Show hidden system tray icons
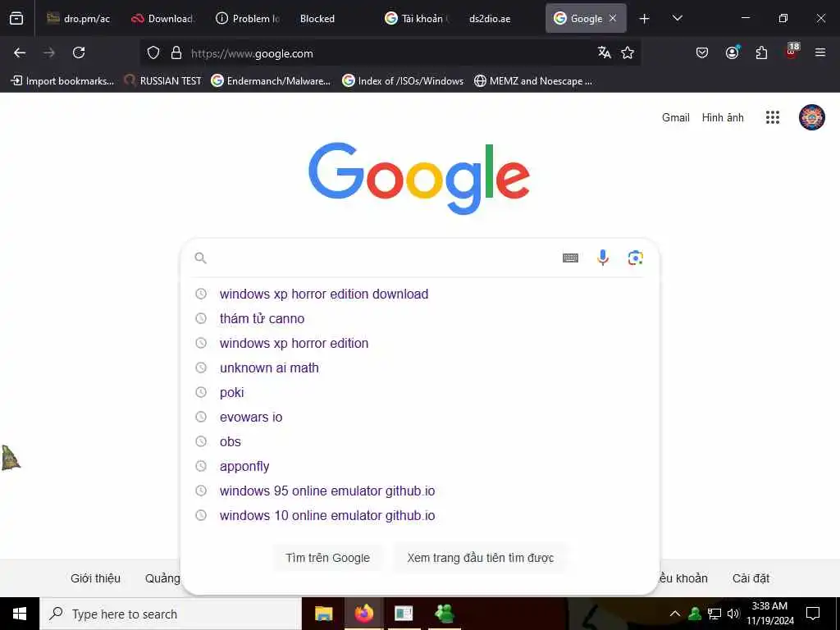Image resolution: width=840 pixels, height=630 pixels. 675,614
